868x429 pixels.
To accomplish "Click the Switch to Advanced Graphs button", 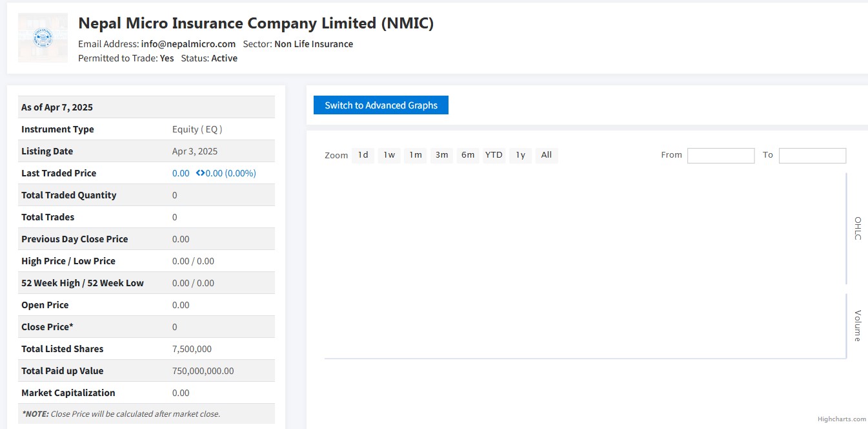I will click(x=381, y=105).
